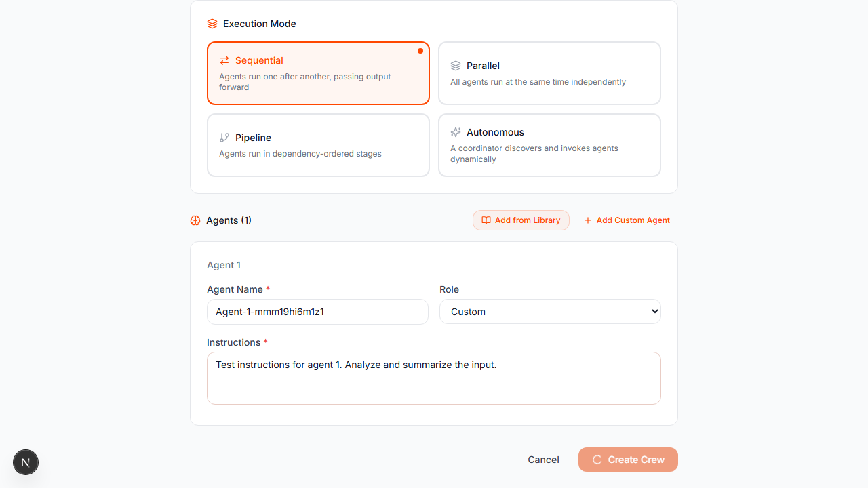The height and width of the screenshot is (488, 868).
Task: Select the Autonomous execution mode
Action: pos(549,144)
